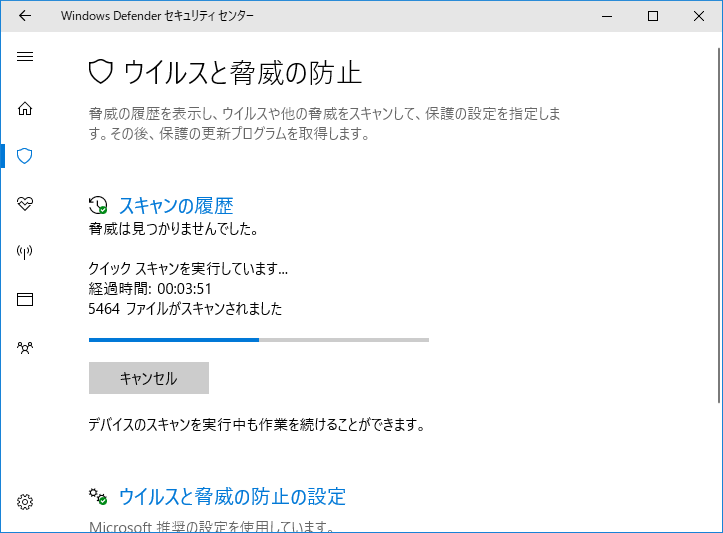Maximize the Windows Defender window
Image resolution: width=723 pixels, height=533 pixels.
coord(653,16)
